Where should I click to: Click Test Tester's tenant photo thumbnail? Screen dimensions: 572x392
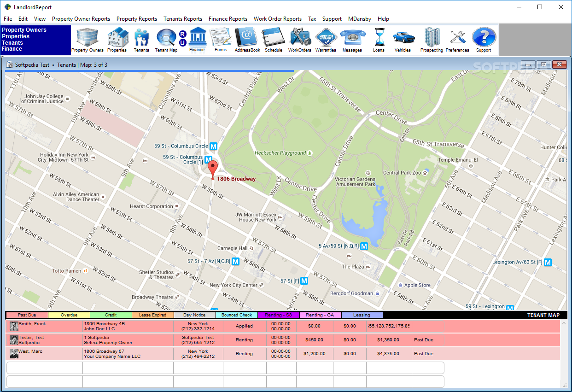(14, 340)
